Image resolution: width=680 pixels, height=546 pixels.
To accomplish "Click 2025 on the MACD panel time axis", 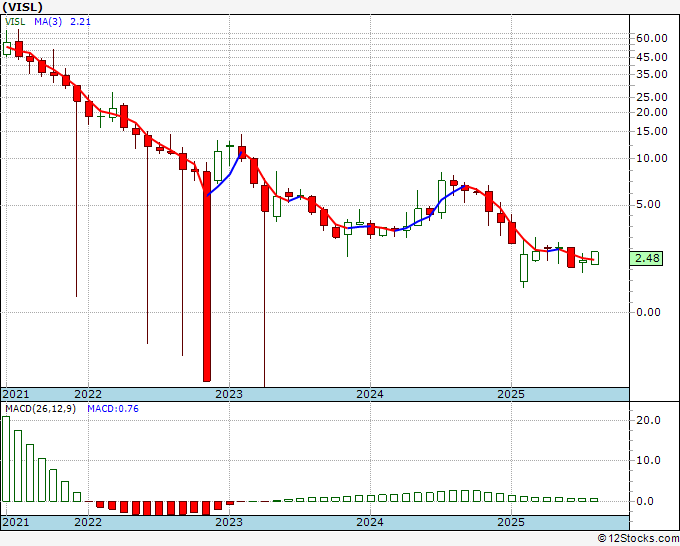I will point(511,522).
